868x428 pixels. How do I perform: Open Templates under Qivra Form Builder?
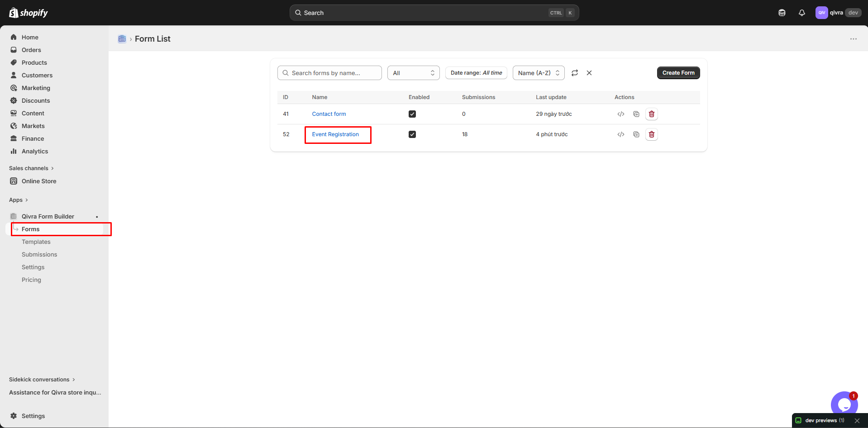click(x=36, y=242)
